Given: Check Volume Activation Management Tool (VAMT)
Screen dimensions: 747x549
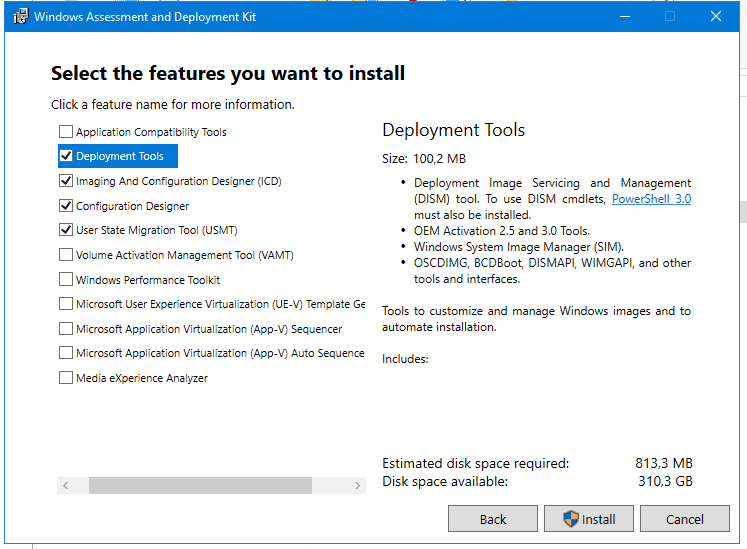Looking at the screenshot, I should click(66, 255).
